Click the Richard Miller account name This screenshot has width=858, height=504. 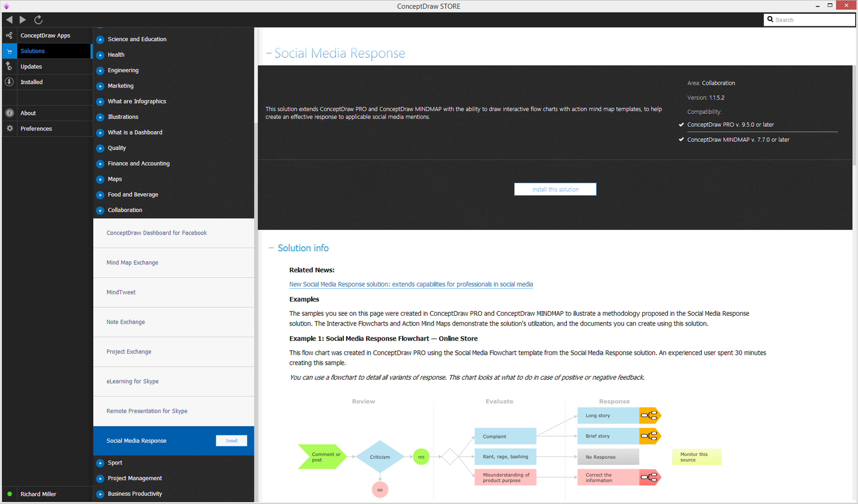click(38, 494)
